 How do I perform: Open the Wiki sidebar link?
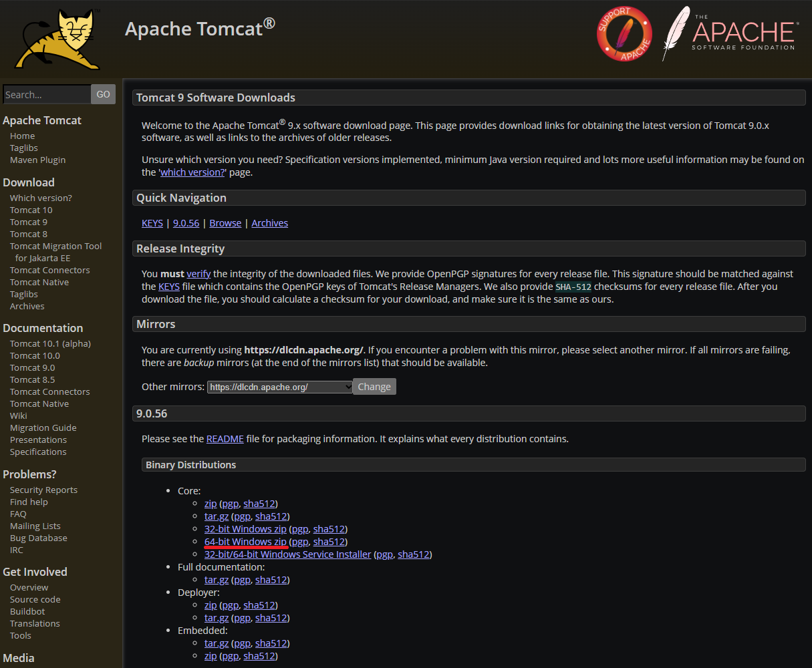(x=19, y=415)
